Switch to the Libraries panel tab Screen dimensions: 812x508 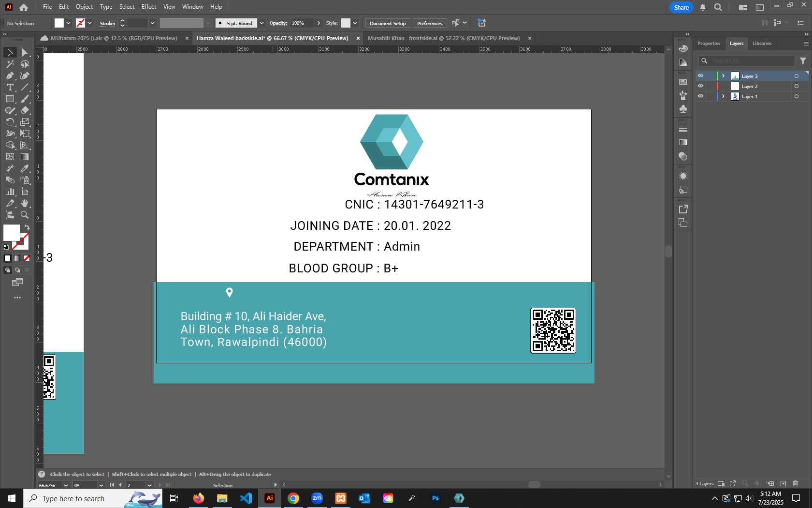point(762,44)
